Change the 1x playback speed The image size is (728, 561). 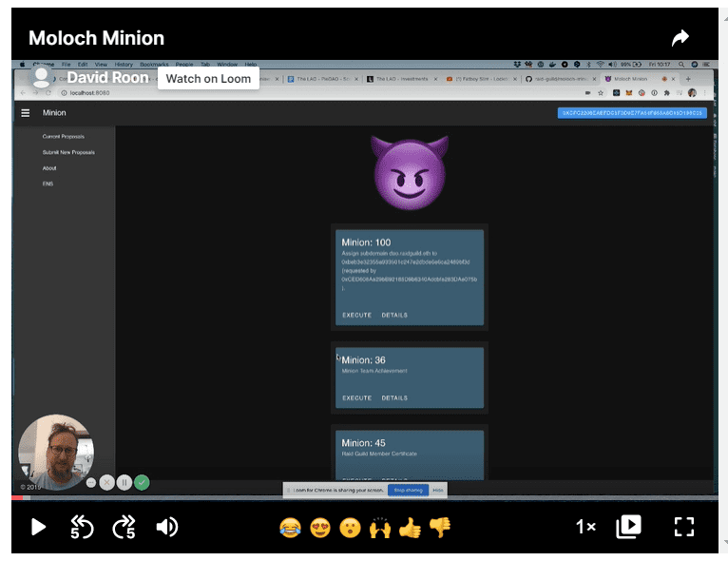coord(585,527)
